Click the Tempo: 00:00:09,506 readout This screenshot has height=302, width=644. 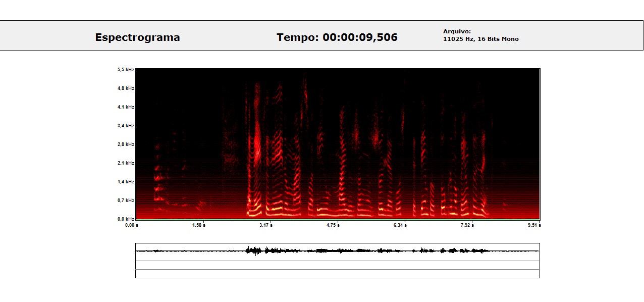tap(337, 37)
